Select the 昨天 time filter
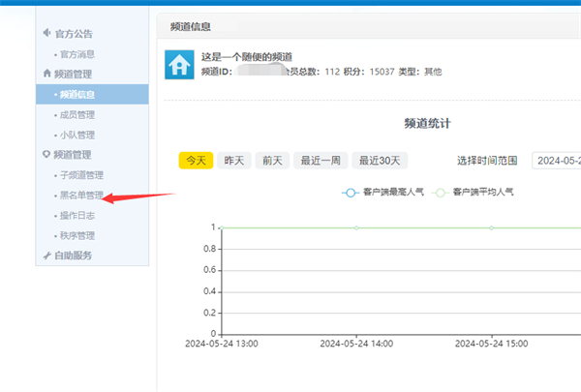The height and width of the screenshot is (392, 581). pos(234,161)
